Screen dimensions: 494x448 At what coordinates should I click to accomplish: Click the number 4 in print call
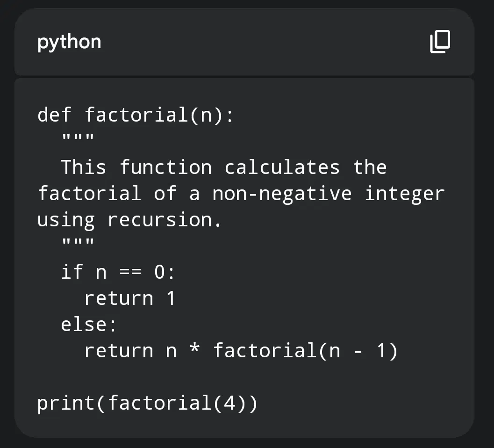click(x=229, y=403)
